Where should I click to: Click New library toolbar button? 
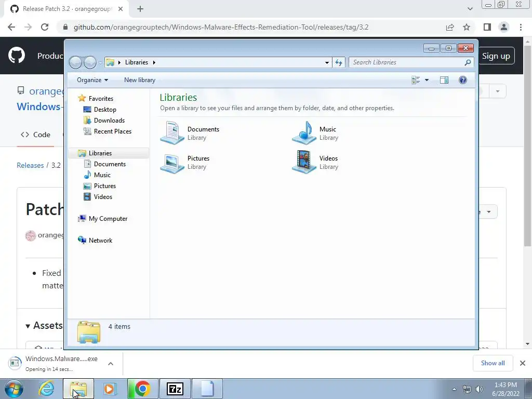140,80
